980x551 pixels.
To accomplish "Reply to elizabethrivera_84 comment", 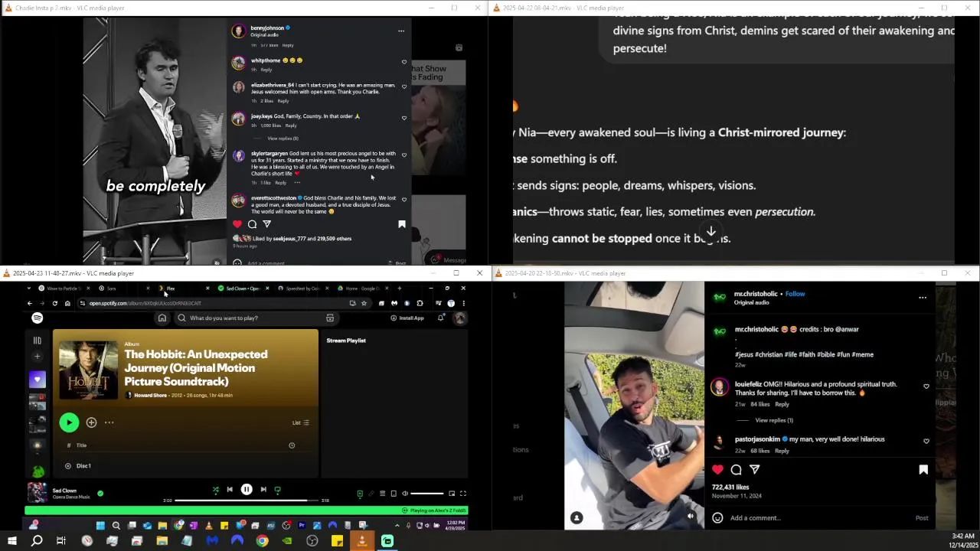I will pyautogui.click(x=283, y=101).
